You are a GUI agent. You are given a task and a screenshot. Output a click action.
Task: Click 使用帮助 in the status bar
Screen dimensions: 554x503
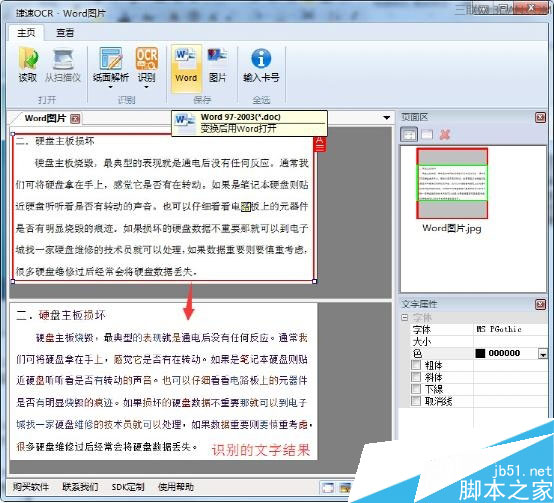(x=176, y=487)
